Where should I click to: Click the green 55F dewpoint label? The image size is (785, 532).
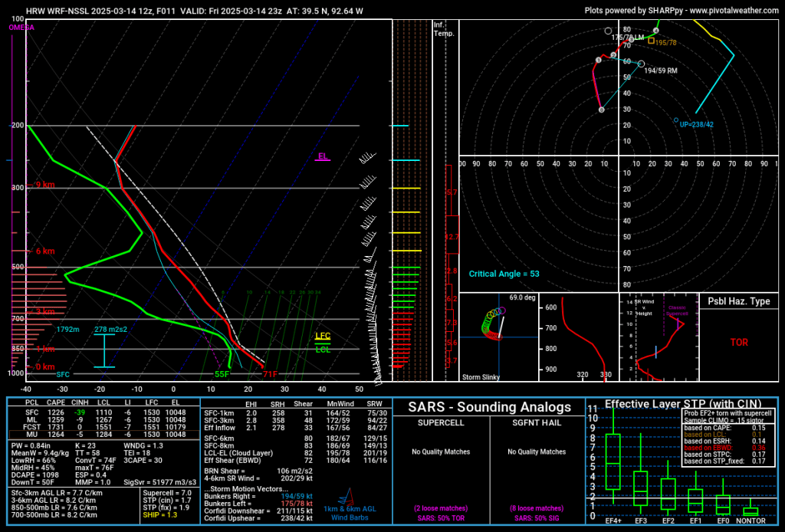[222, 374]
